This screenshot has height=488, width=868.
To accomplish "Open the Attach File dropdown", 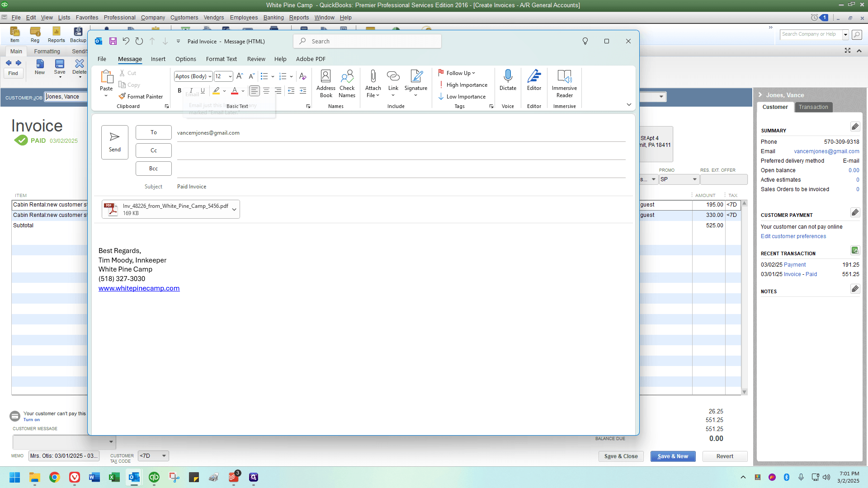I will pyautogui.click(x=373, y=84).
